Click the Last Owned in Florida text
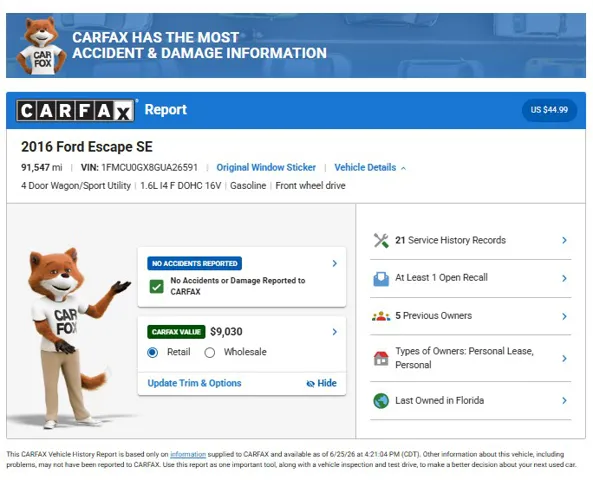The height and width of the screenshot is (480, 593). [x=439, y=401]
